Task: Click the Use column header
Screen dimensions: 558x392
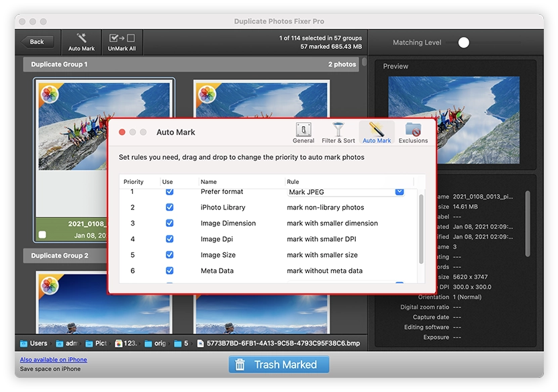Action: [167, 182]
